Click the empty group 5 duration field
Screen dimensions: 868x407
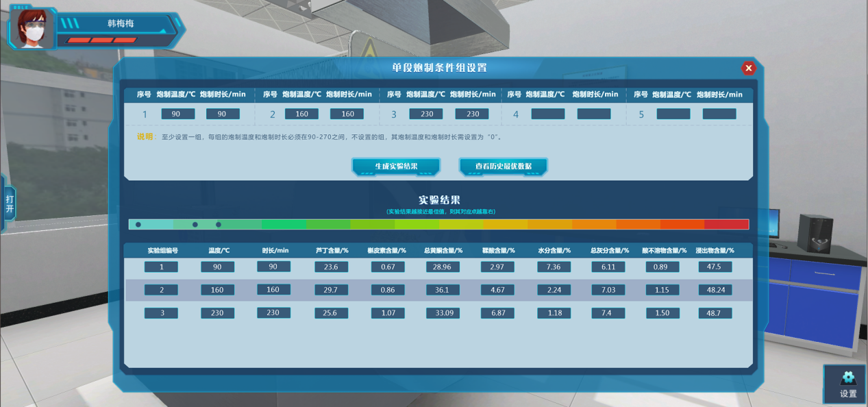click(x=719, y=114)
